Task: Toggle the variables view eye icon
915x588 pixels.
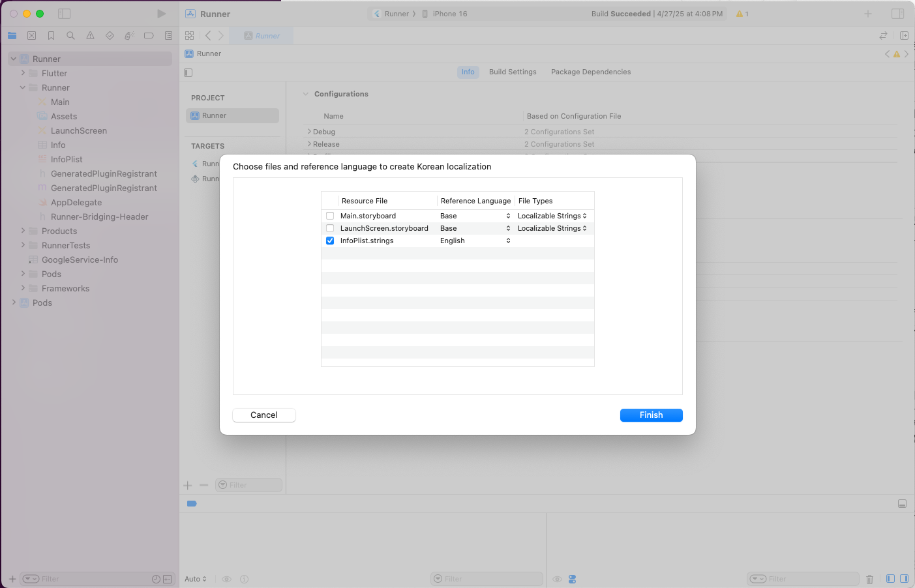Action: coord(227,579)
